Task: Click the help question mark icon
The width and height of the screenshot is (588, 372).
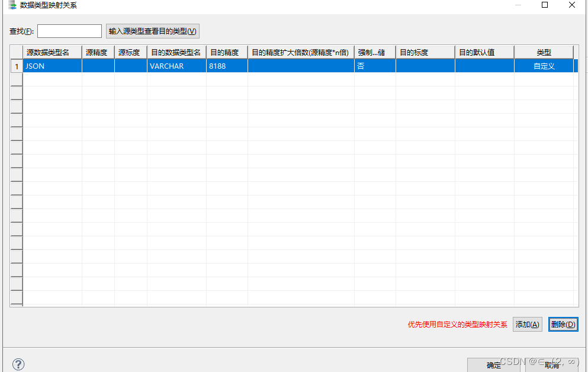Action: 18,364
